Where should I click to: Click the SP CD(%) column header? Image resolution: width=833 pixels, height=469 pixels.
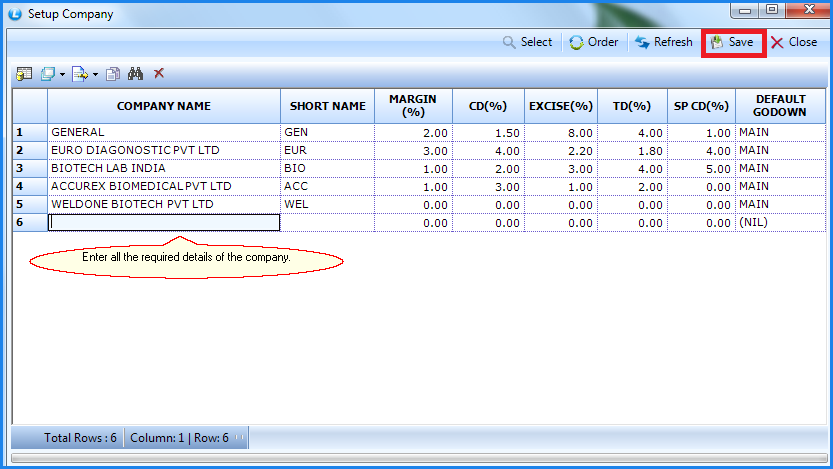pyautogui.click(x=701, y=106)
